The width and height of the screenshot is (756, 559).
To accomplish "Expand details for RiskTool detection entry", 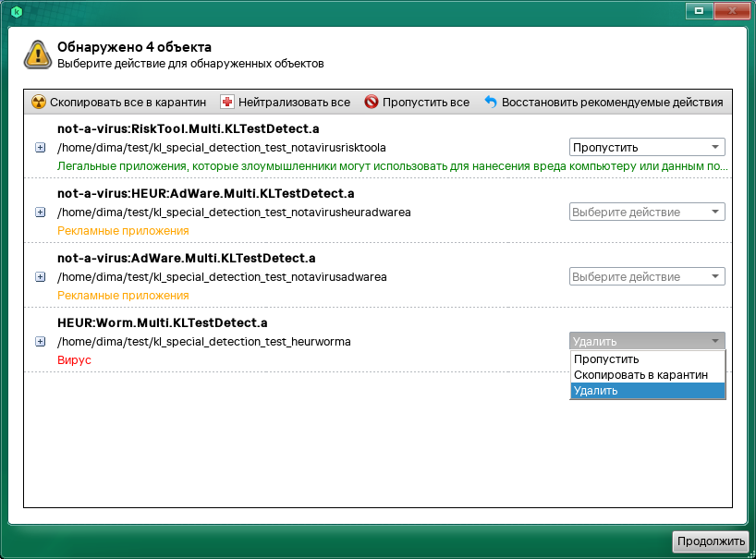I will pyautogui.click(x=40, y=148).
